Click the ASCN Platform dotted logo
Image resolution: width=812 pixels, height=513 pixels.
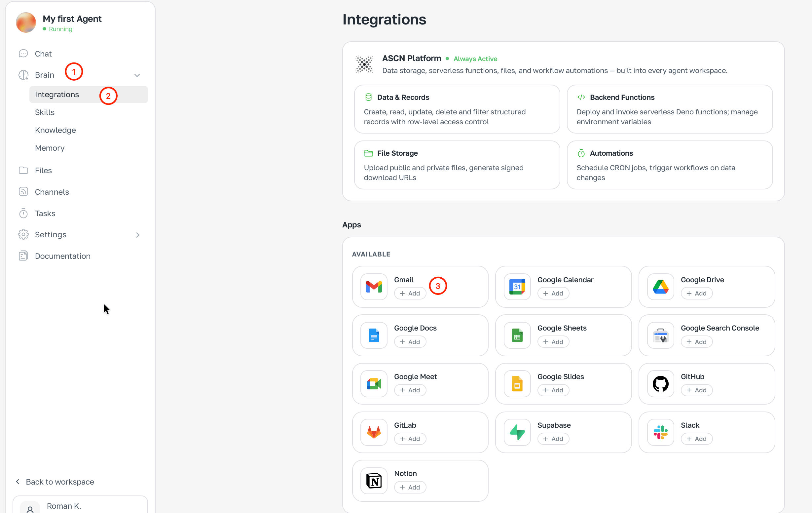coord(364,64)
